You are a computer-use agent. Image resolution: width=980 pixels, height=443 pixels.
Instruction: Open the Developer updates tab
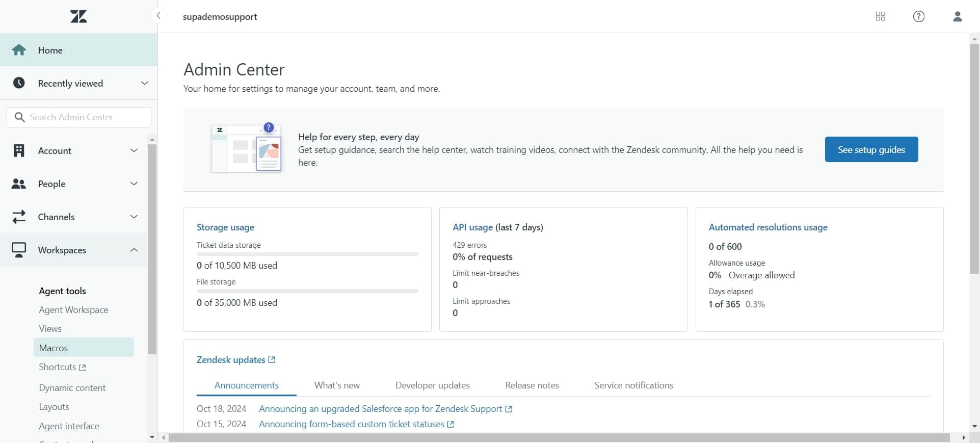click(432, 385)
